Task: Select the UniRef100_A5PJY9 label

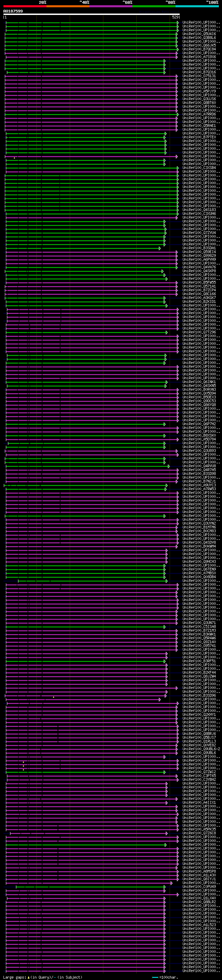Action: (199, 91)
